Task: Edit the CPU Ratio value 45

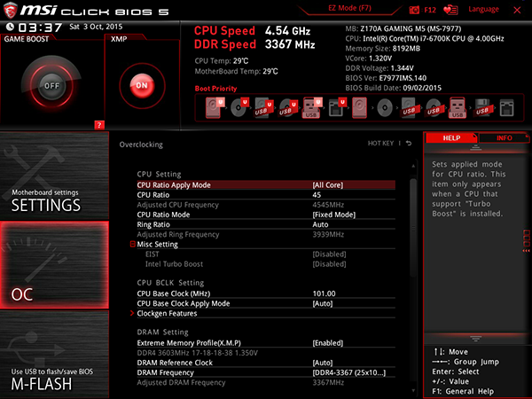Action: pyautogui.click(x=317, y=195)
